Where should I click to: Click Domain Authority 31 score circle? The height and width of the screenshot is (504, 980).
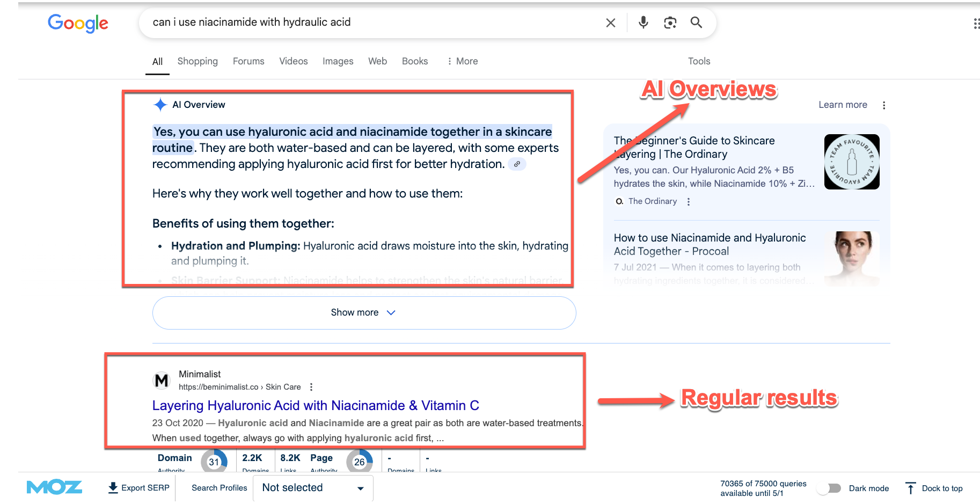click(x=214, y=462)
